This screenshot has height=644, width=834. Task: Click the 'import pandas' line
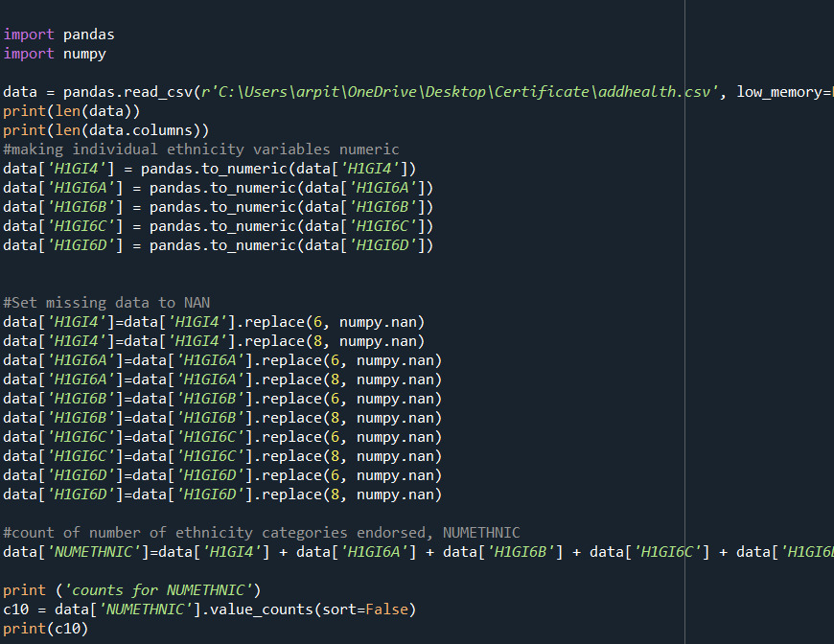pos(58,34)
